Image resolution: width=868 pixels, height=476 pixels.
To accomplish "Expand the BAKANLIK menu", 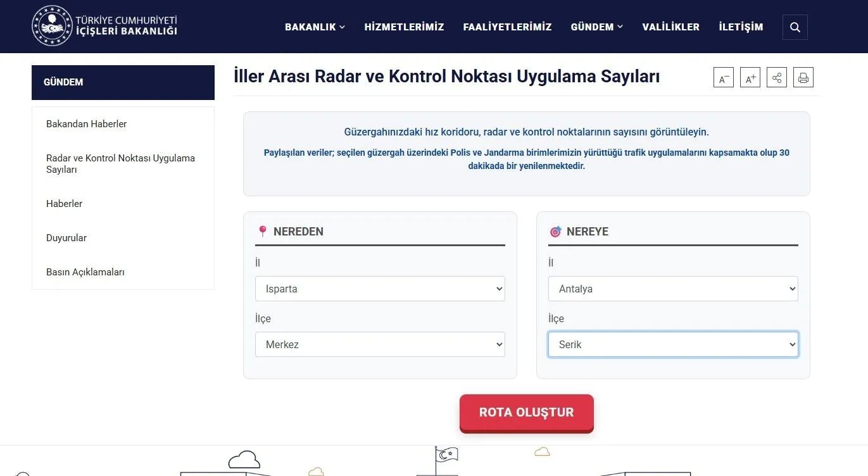I will [x=315, y=27].
